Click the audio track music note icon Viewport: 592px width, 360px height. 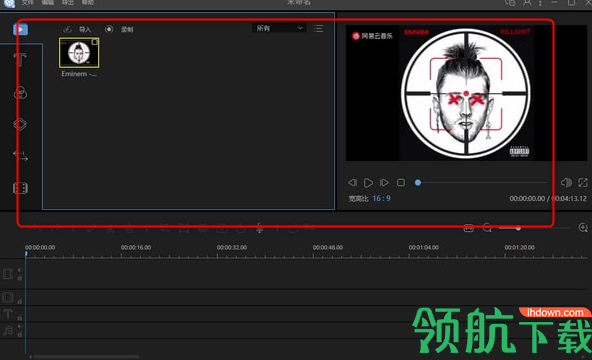(x=8, y=331)
